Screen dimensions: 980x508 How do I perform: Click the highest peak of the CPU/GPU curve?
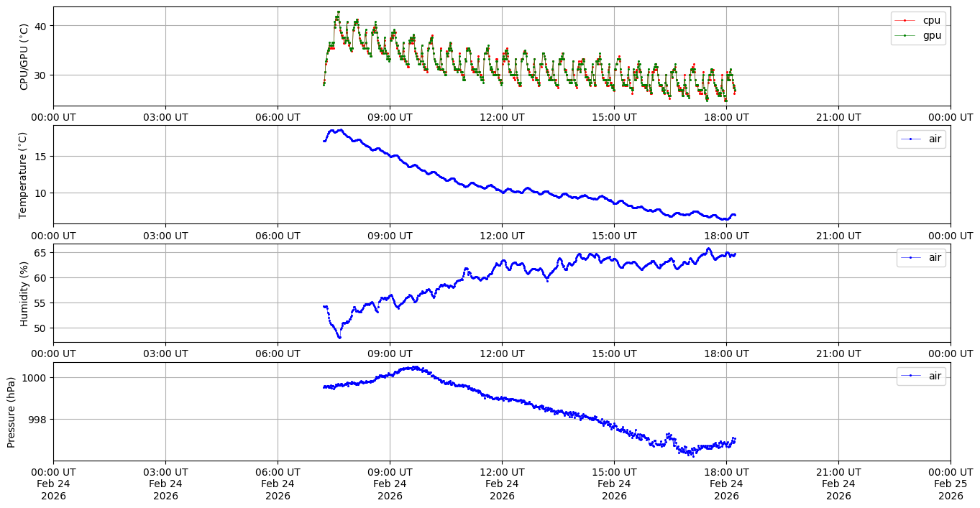pos(338,12)
